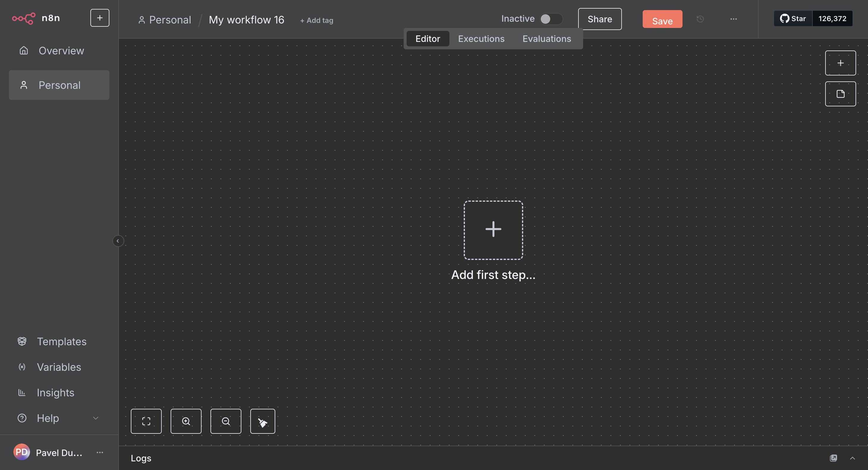The width and height of the screenshot is (868, 470).
Task: Expand the Help menu chevron
Action: pos(96,418)
